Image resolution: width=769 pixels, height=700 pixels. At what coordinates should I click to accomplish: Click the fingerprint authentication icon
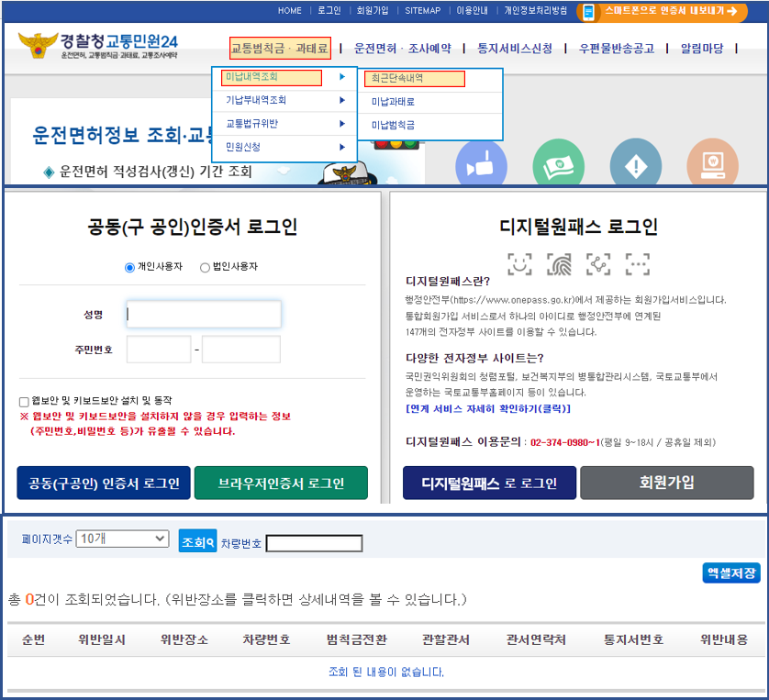[x=559, y=264]
